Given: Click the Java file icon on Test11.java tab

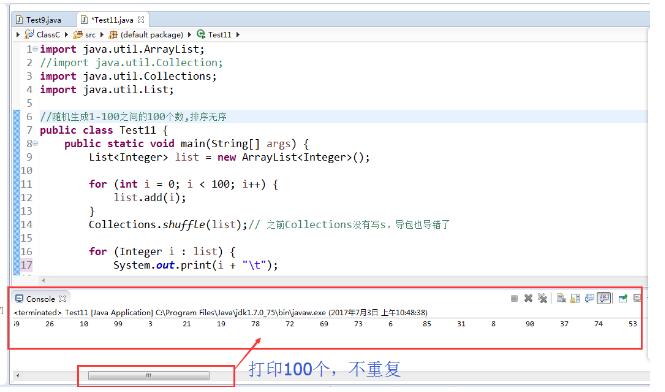Looking at the screenshot, I should coord(84,20).
